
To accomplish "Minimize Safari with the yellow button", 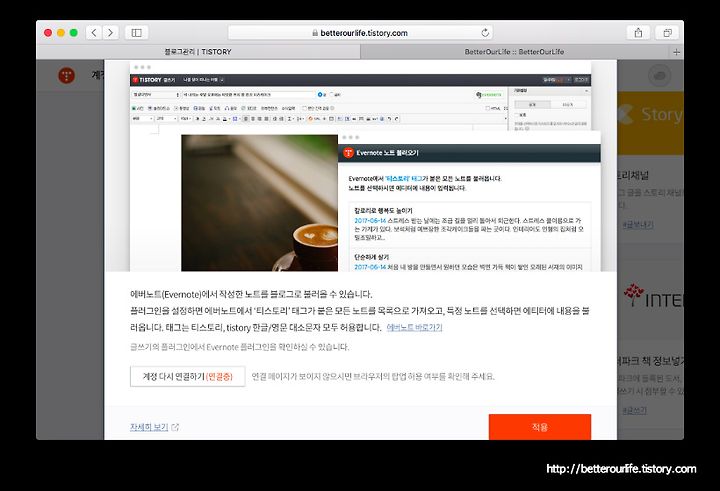I will 61,33.
